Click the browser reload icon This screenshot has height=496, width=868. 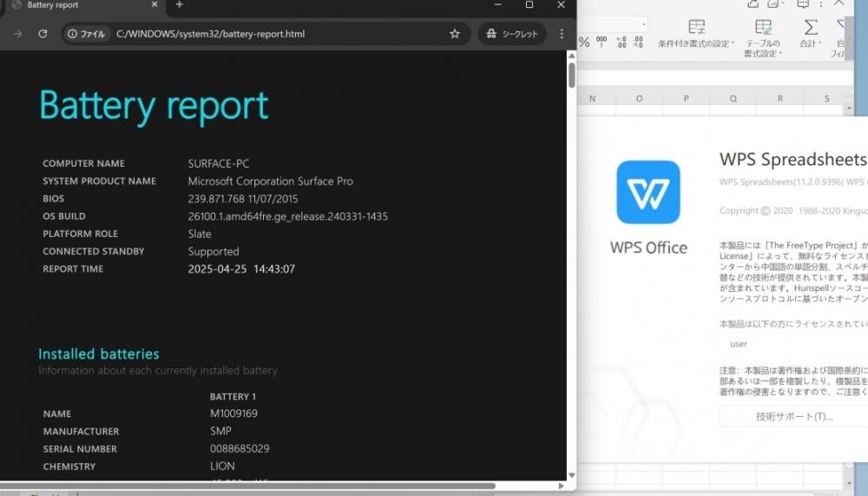pos(43,34)
